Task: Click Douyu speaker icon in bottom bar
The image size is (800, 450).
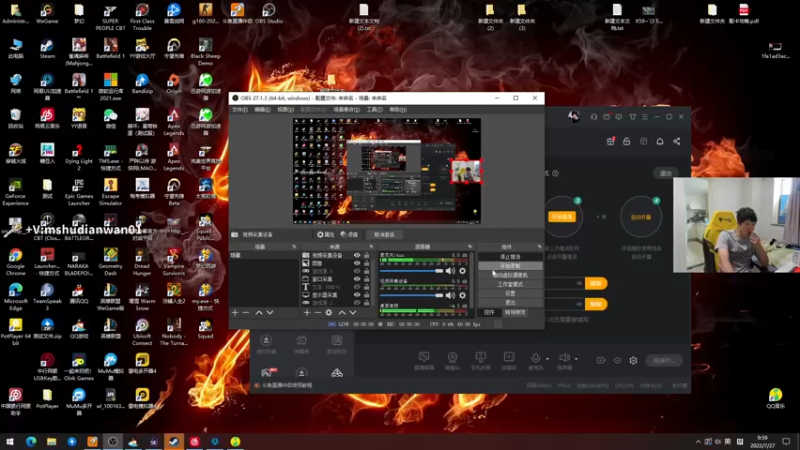Action: click(564, 360)
